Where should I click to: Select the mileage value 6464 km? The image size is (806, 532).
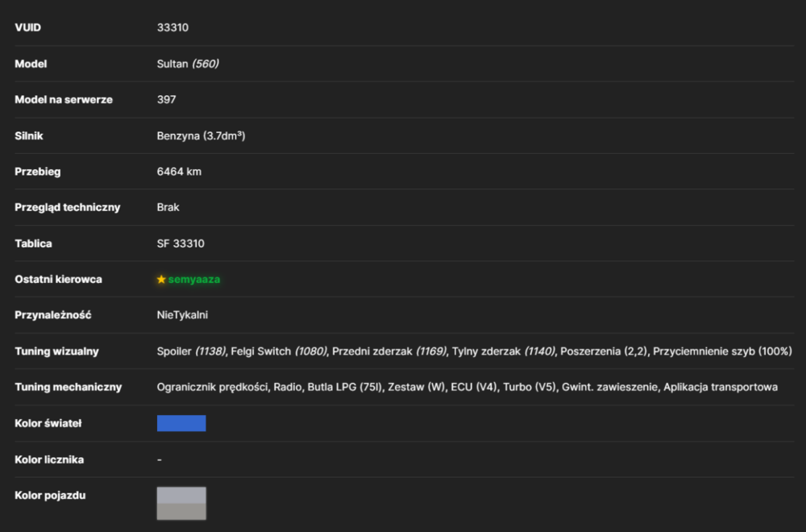coord(180,172)
